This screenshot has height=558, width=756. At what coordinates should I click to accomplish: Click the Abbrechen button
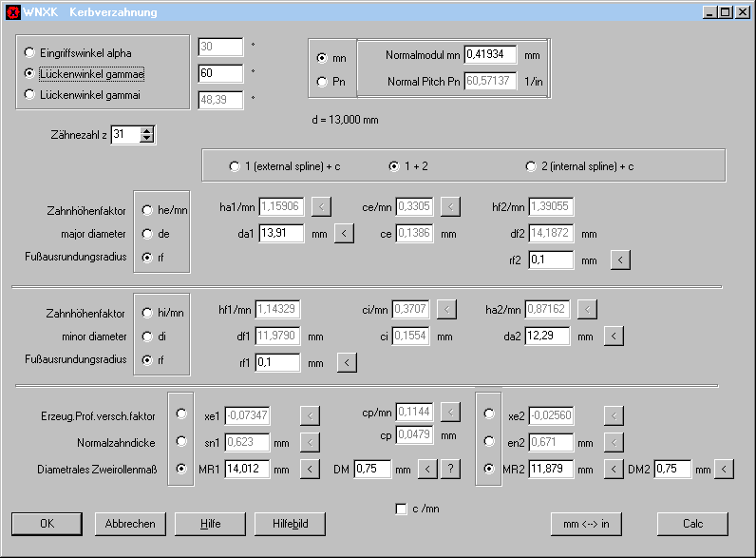pyautogui.click(x=130, y=523)
